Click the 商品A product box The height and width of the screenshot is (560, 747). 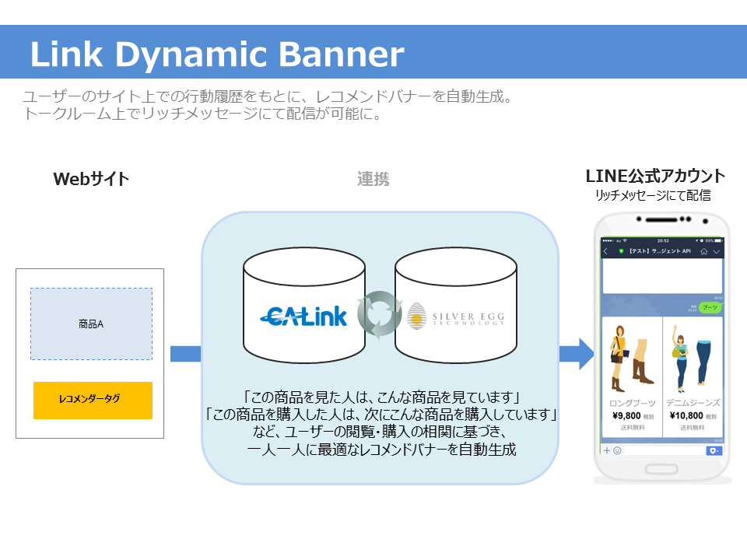92,324
